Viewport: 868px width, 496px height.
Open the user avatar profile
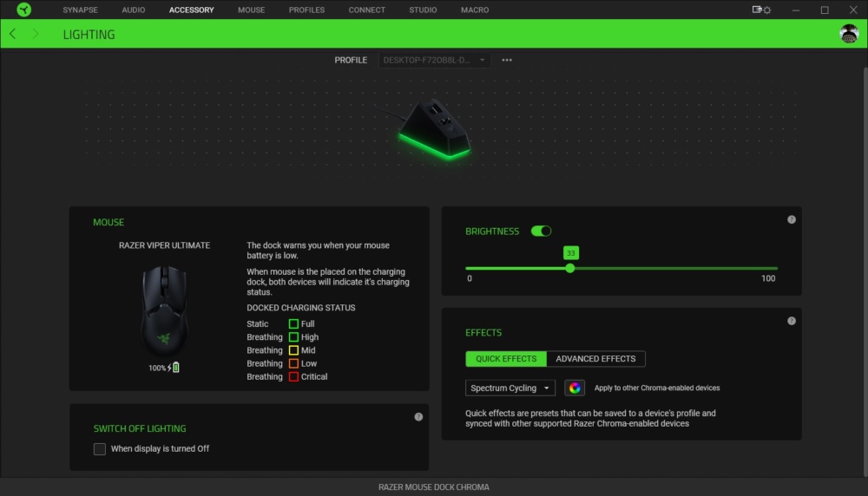(849, 35)
